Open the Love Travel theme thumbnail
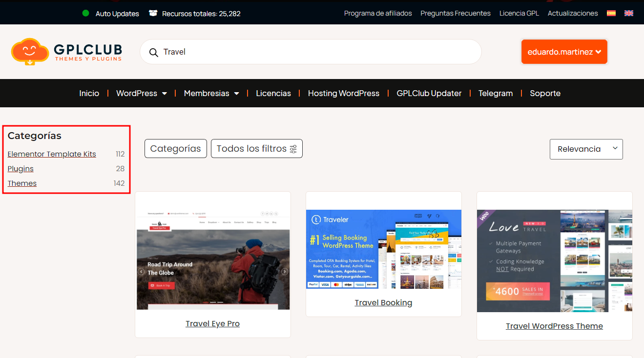This screenshot has height=358, width=644. point(555,261)
